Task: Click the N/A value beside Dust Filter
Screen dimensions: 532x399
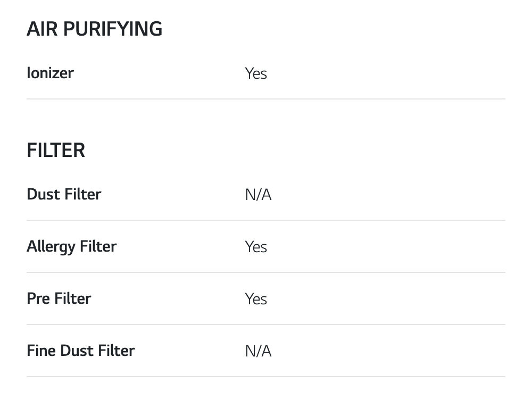Action: tap(258, 195)
